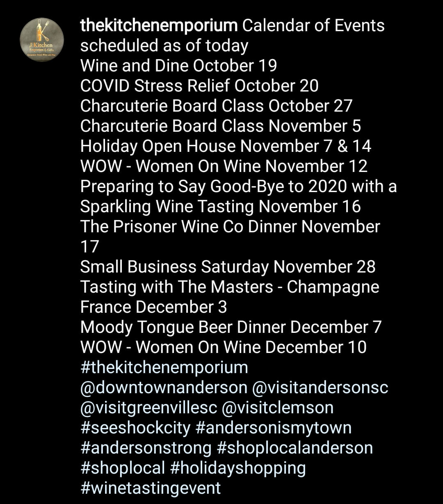Click the 'COVID Stress Relief October 20' line
The width and height of the screenshot is (443, 504).
pyautogui.click(x=199, y=86)
